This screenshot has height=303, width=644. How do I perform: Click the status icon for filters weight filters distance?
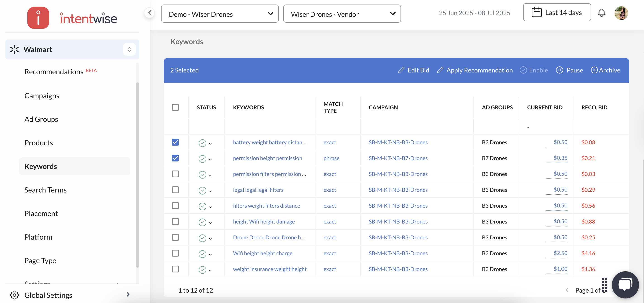coord(202,207)
